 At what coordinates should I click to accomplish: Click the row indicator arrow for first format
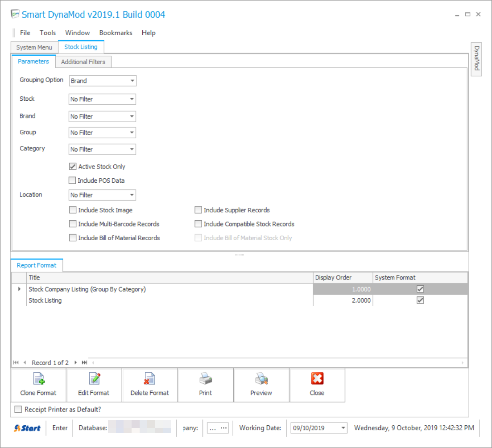[19, 289]
